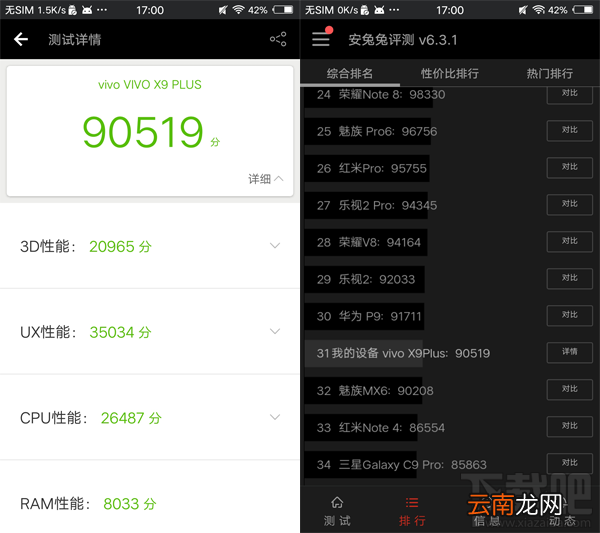Compare with 华为 P9 via 对比
Image resolution: width=600 pixels, height=533 pixels.
point(570,315)
